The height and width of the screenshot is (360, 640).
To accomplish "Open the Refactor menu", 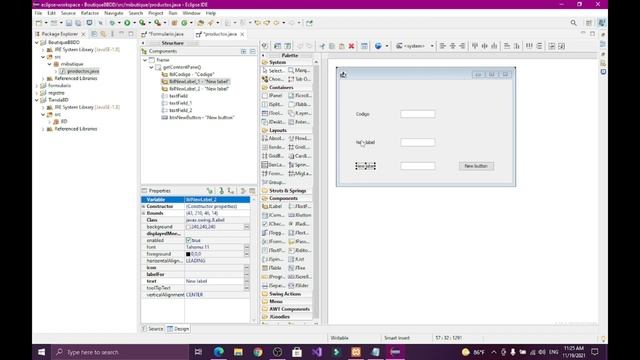I will tap(90, 13).
